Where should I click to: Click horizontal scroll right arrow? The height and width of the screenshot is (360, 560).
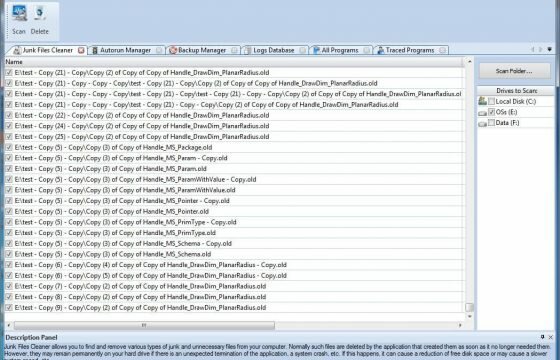[x=460, y=325]
